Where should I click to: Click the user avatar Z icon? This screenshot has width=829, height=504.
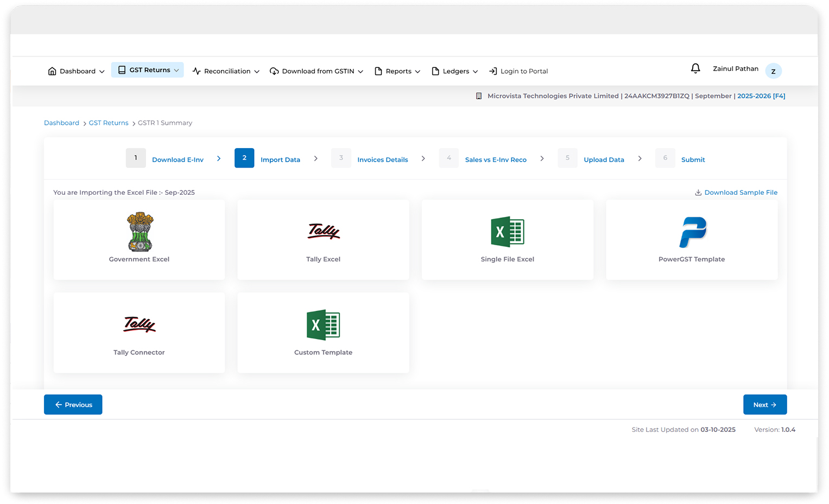pyautogui.click(x=773, y=71)
